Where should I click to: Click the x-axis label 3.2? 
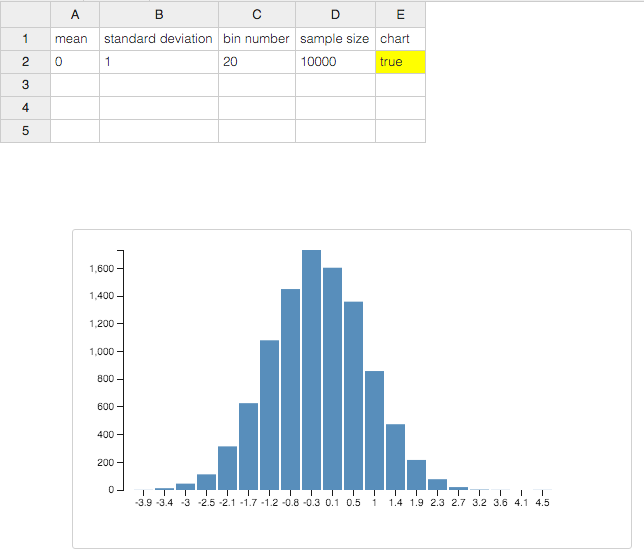[x=479, y=503]
